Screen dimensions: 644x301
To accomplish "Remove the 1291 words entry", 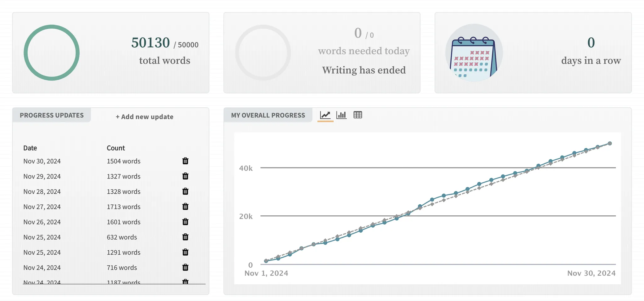I will tap(186, 252).
